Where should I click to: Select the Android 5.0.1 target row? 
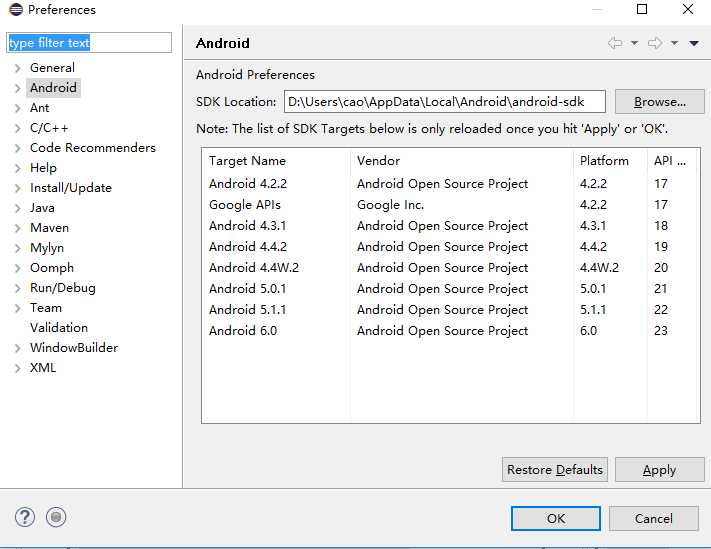[451, 288]
